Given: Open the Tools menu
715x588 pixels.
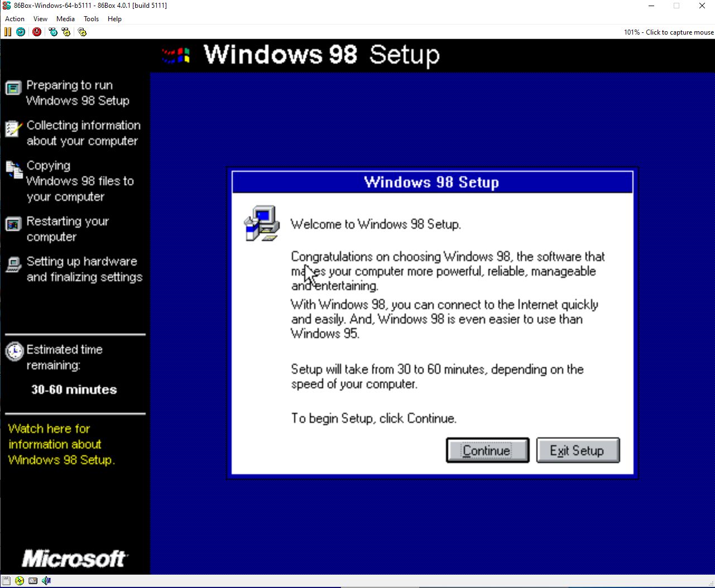Looking at the screenshot, I should 91,18.
